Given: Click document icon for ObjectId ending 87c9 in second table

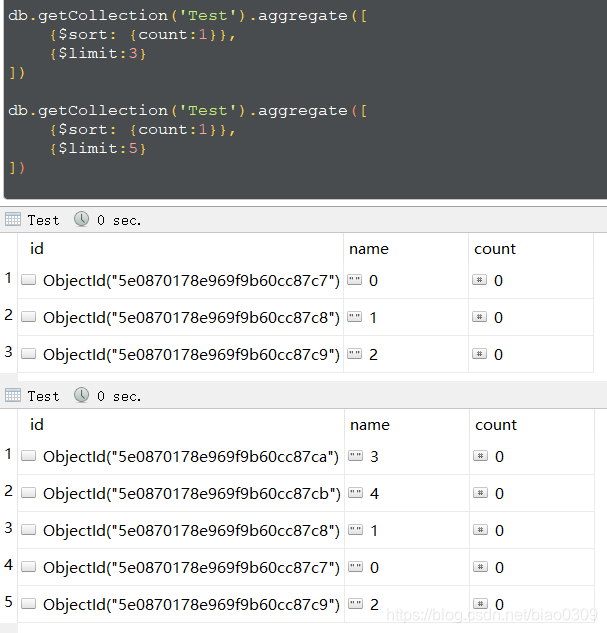Looking at the screenshot, I should (29, 604).
